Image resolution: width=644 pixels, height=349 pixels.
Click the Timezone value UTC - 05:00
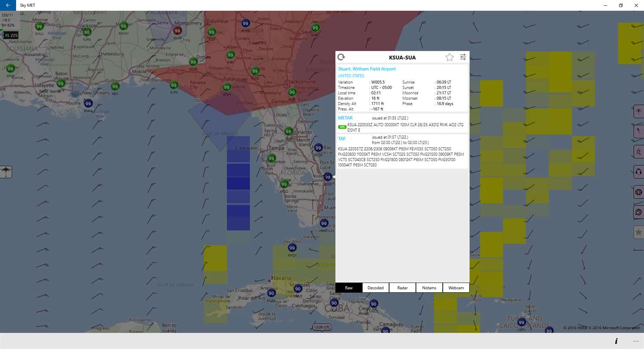pyautogui.click(x=381, y=88)
